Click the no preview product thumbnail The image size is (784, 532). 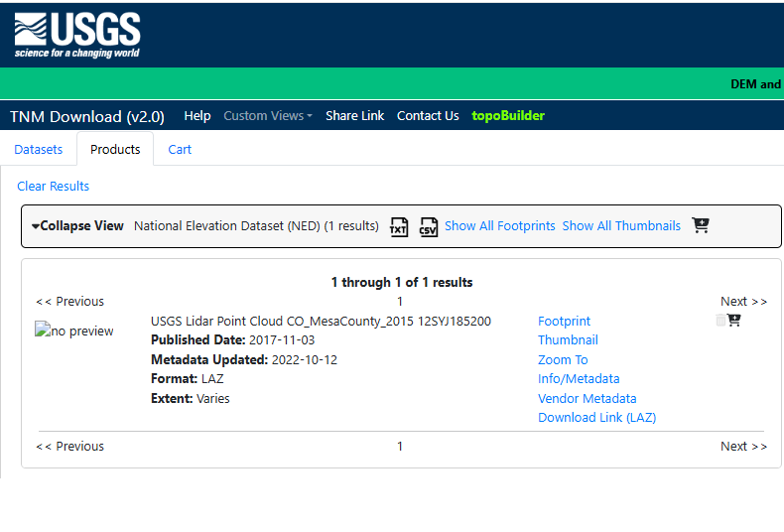(74, 332)
